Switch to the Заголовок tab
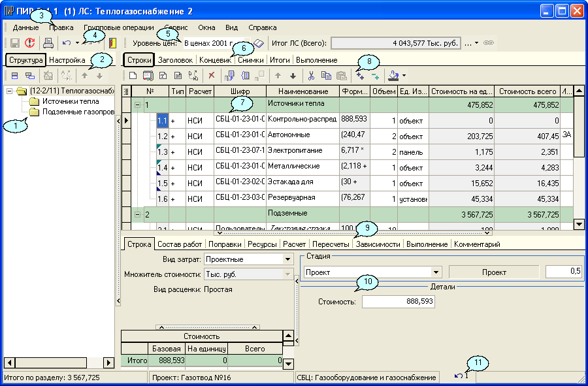This screenshot has height=386, width=588. (175, 60)
